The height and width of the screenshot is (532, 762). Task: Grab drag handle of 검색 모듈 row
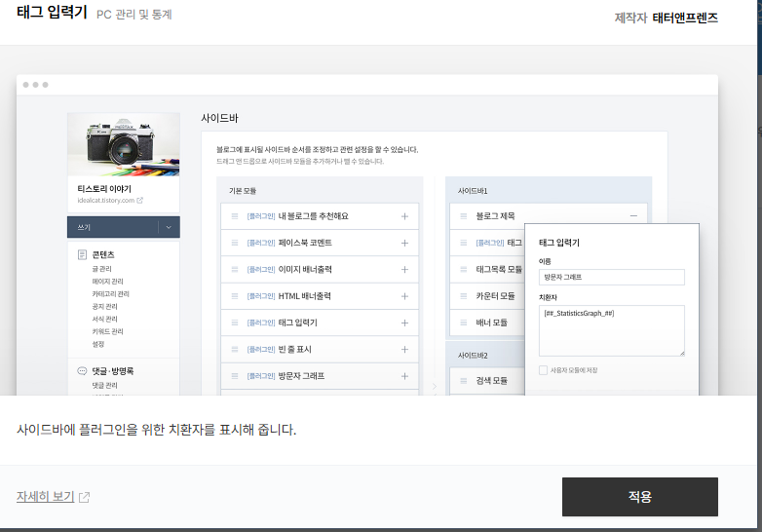pyautogui.click(x=464, y=381)
